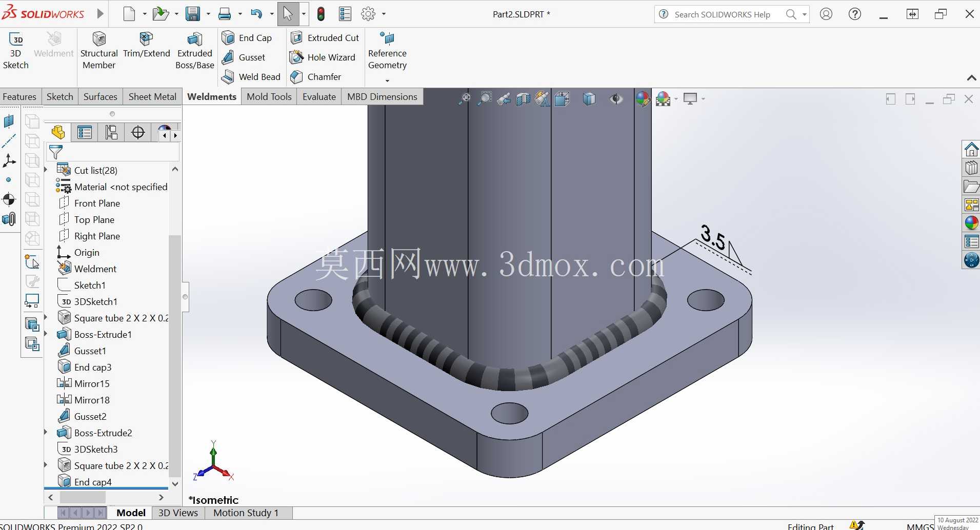
Task: Click the user login icon
Action: pyautogui.click(x=826, y=14)
